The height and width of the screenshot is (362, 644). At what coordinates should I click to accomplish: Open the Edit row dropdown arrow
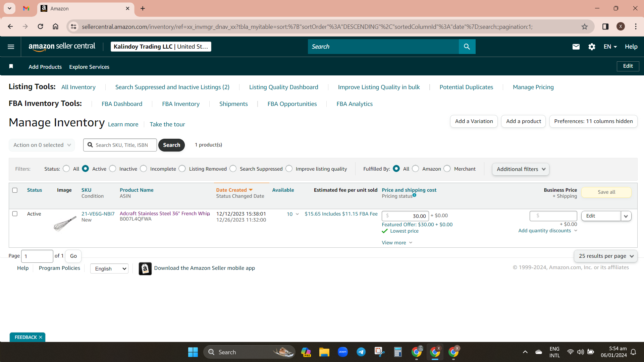(x=626, y=216)
